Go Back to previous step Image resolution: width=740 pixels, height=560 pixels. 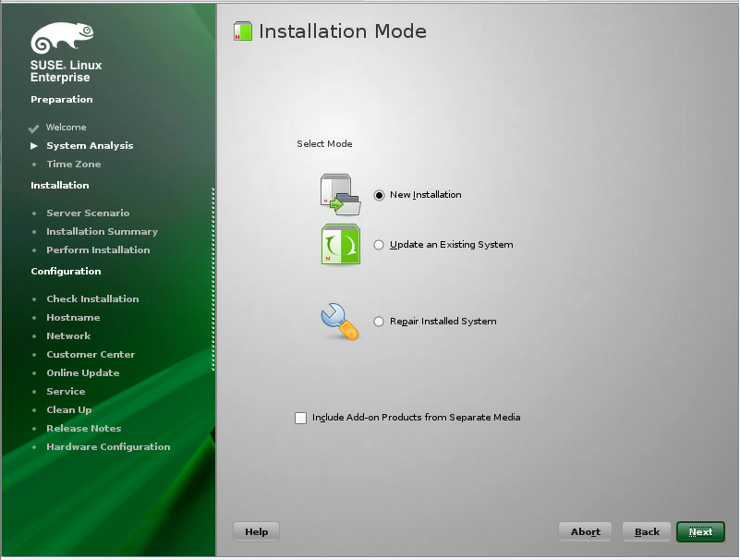pos(647,531)
